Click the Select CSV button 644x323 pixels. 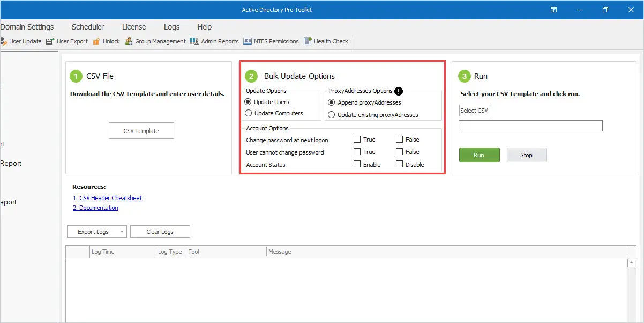[475, 111]
